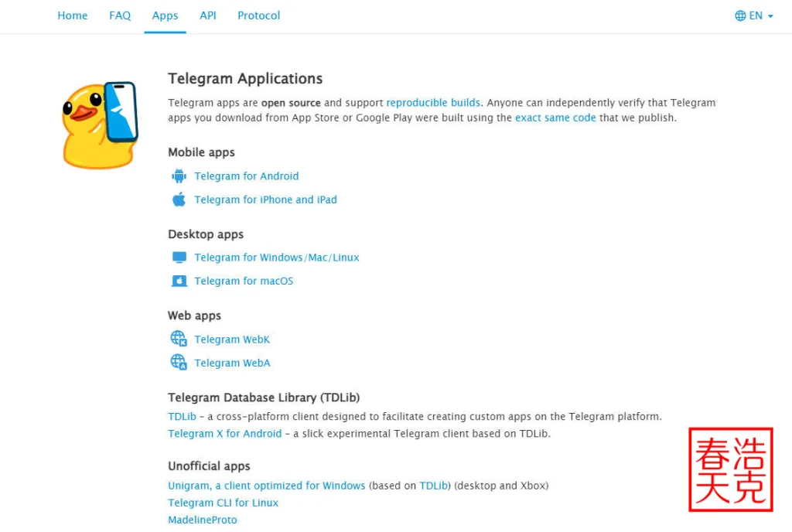The height and width of the screenshot is (532, 792).
Task: Open Telegram for Android link
Action: point(246,176)
